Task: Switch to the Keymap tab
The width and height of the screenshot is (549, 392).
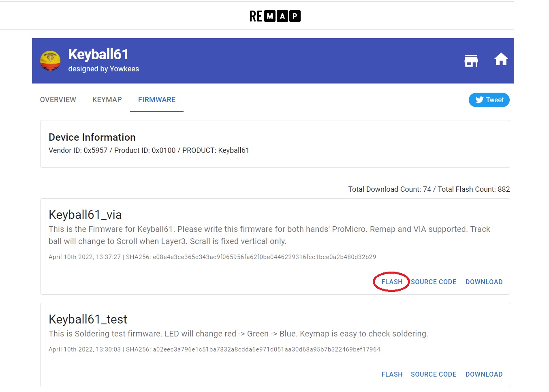Action: [107, 100]
